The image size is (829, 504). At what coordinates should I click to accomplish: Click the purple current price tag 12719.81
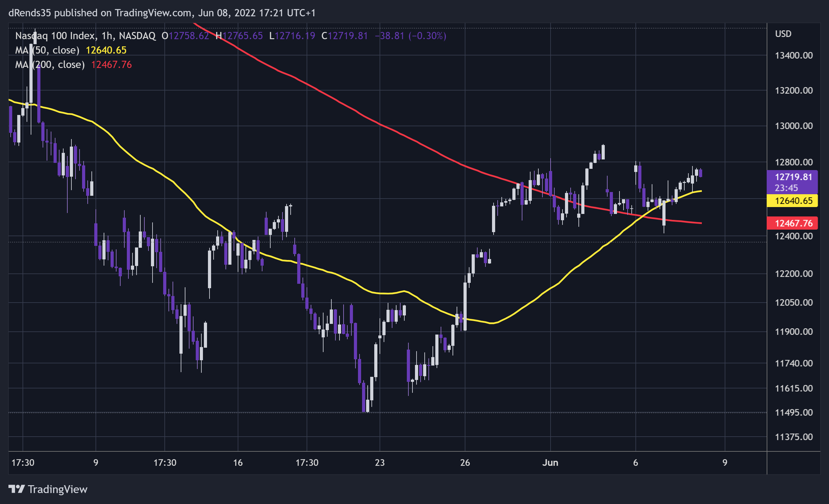point(792,182)
